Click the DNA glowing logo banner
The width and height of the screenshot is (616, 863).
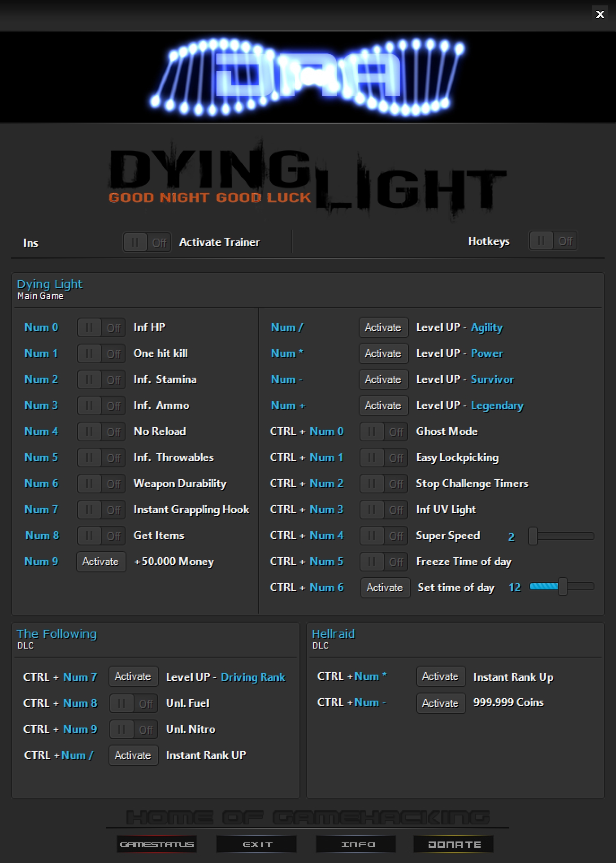[x=308, y=77]
